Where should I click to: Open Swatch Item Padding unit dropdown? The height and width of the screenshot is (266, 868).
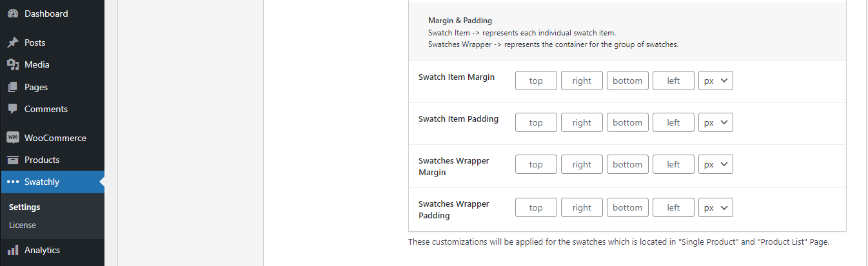coord(715,122)
